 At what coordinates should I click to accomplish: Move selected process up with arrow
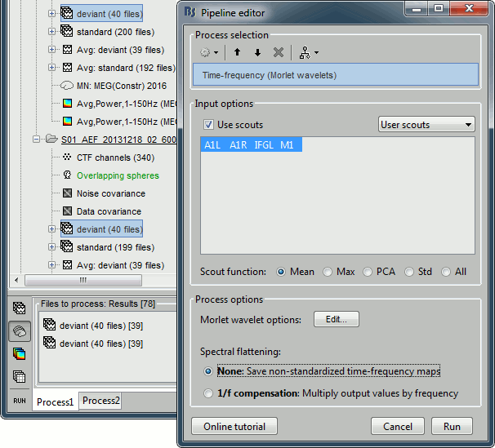[x=238, y=52]
